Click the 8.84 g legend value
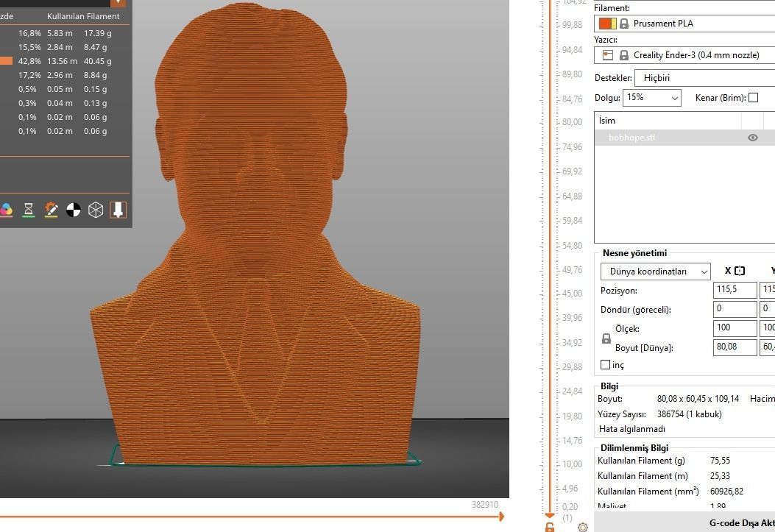The image size is (775, 532). [96, 75]
